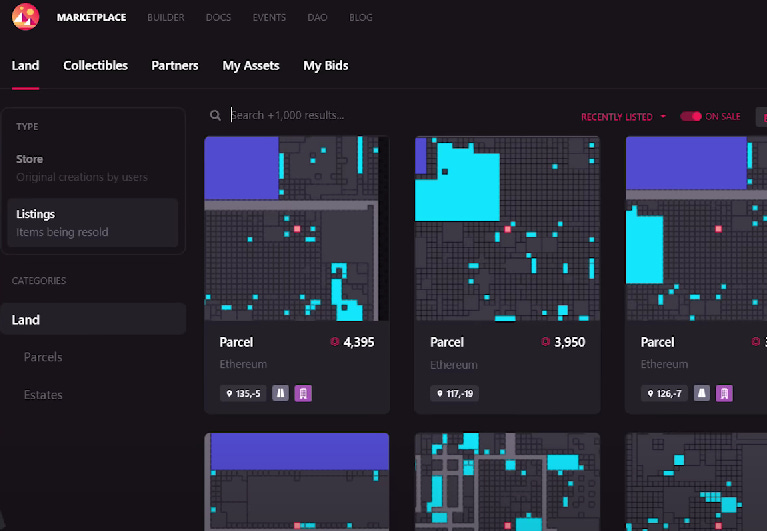This screenshot has width=767, height=531.
Task: Click the Decentraland logo icon
Action: (x=25, y=17)
